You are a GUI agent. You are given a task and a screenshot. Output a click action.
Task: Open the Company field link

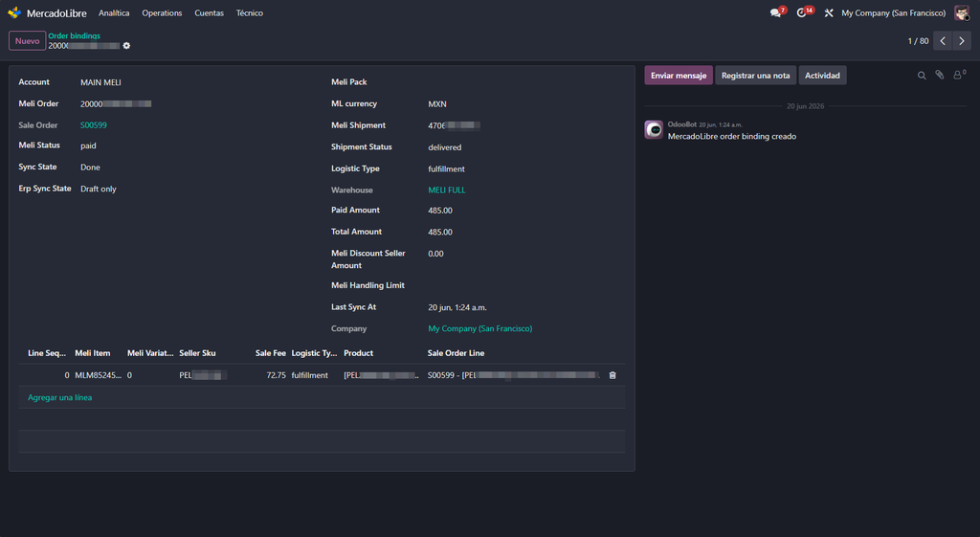[480, 328]
